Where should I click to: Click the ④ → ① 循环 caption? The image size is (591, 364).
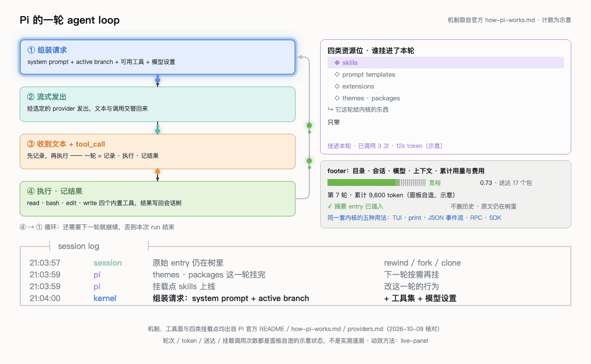97,227
